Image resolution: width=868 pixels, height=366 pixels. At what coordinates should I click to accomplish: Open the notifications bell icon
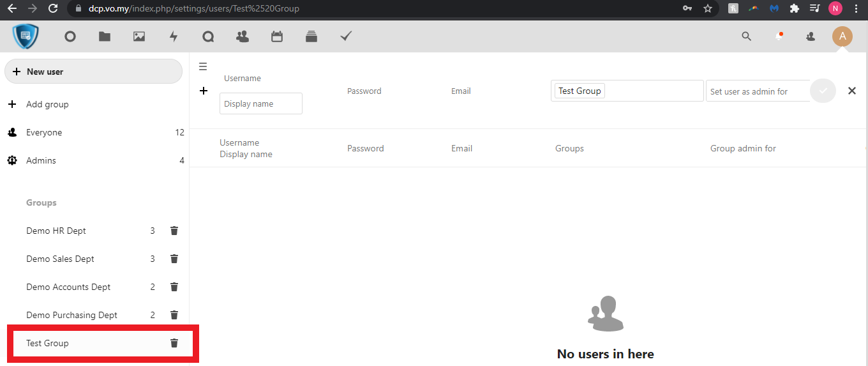779,36
